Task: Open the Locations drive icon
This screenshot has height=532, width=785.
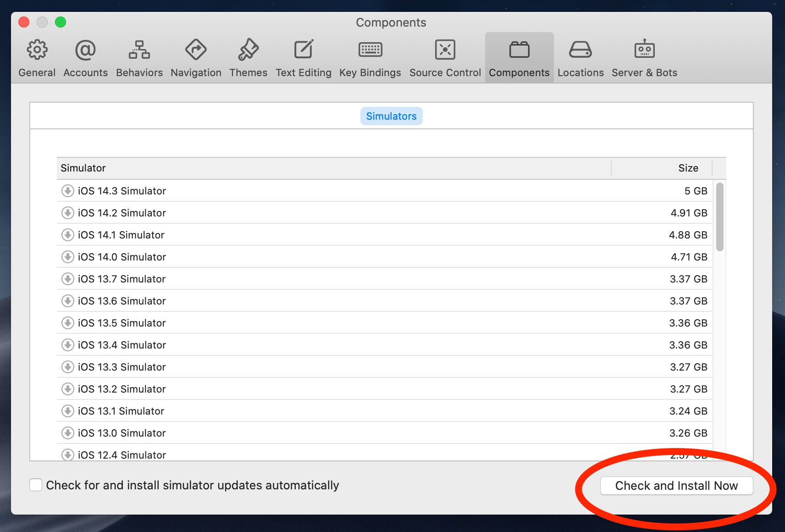Action: [580, 50]
